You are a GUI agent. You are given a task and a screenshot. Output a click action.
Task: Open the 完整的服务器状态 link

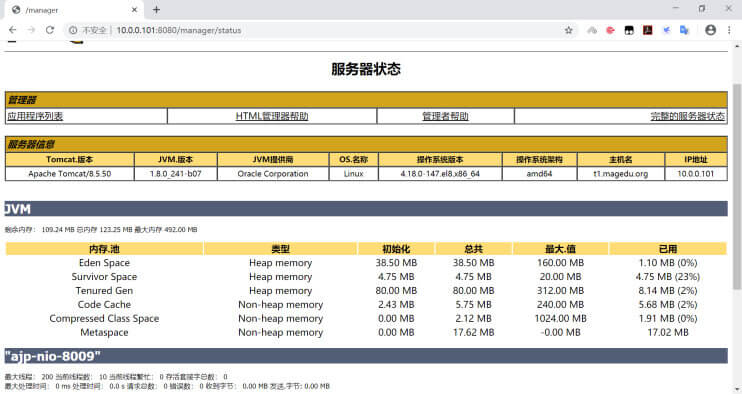(688, 116)
